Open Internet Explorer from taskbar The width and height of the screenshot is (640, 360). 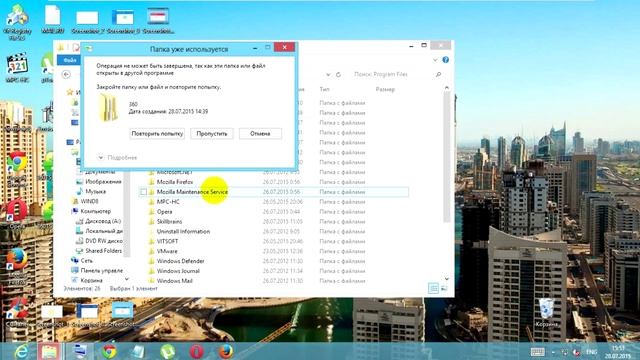pyautogui.click(x=20, y=351)
